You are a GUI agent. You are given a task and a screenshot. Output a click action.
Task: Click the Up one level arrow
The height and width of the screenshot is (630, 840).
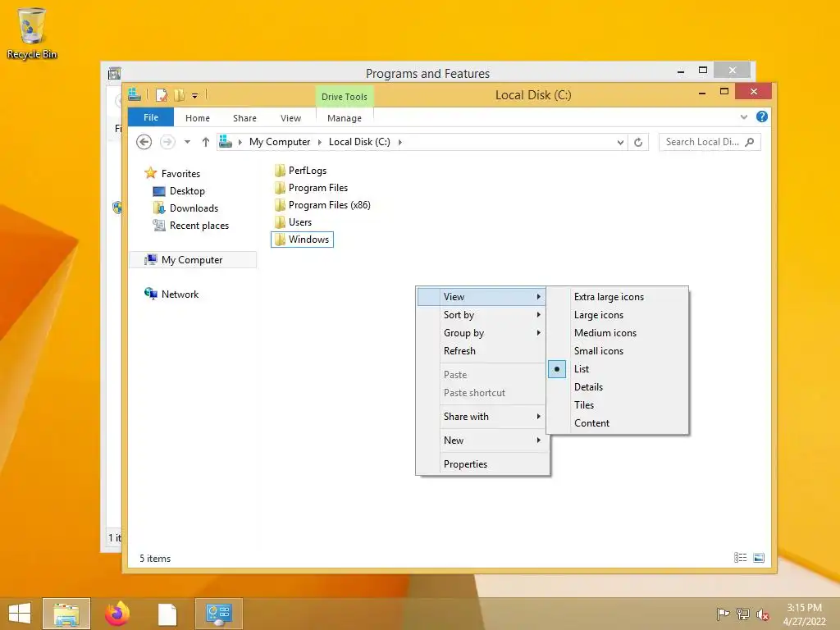click(x=206, y=142)
